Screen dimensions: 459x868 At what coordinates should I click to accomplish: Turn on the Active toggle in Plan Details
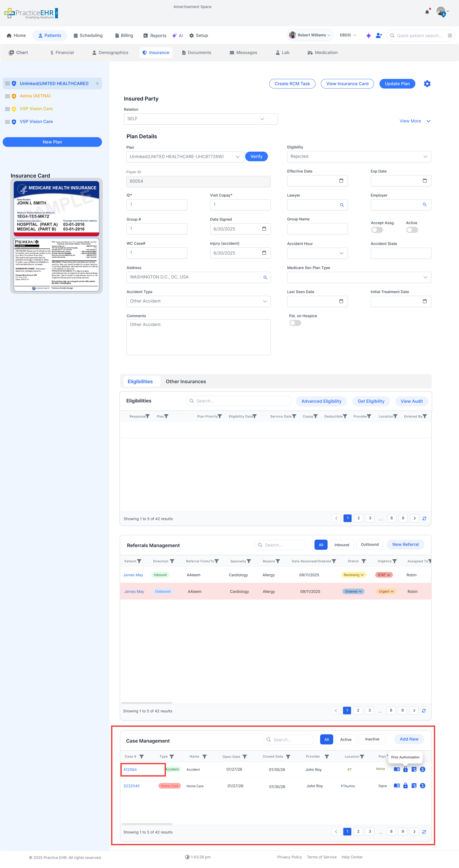412,229
